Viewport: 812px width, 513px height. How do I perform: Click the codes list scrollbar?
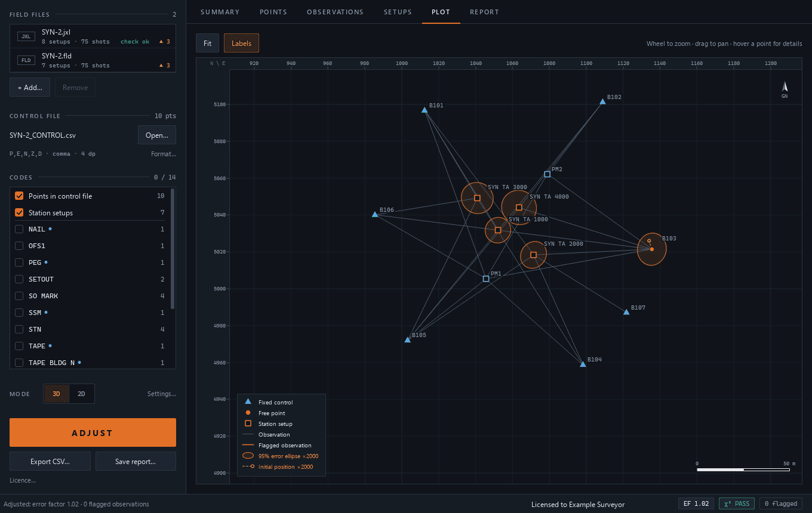[173, 249]
